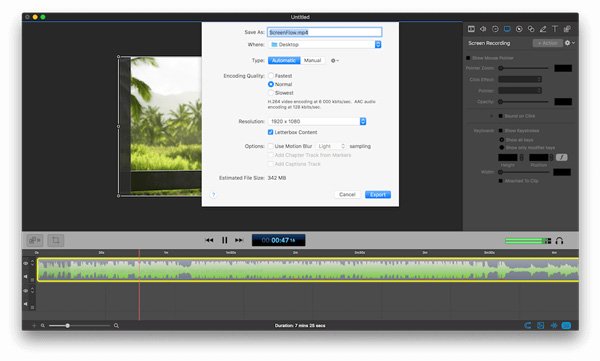Select the Show only modifier keys radio button
This screenshot has height=361, width=600.
[502, 147]
